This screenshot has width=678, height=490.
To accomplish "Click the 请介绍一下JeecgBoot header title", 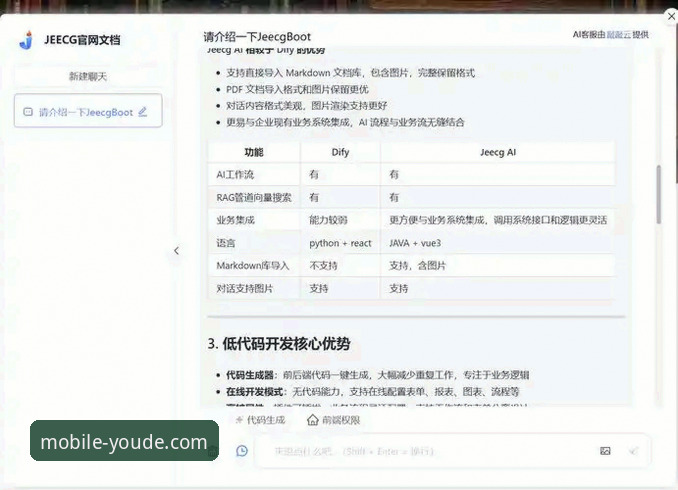I will (257, 37).
